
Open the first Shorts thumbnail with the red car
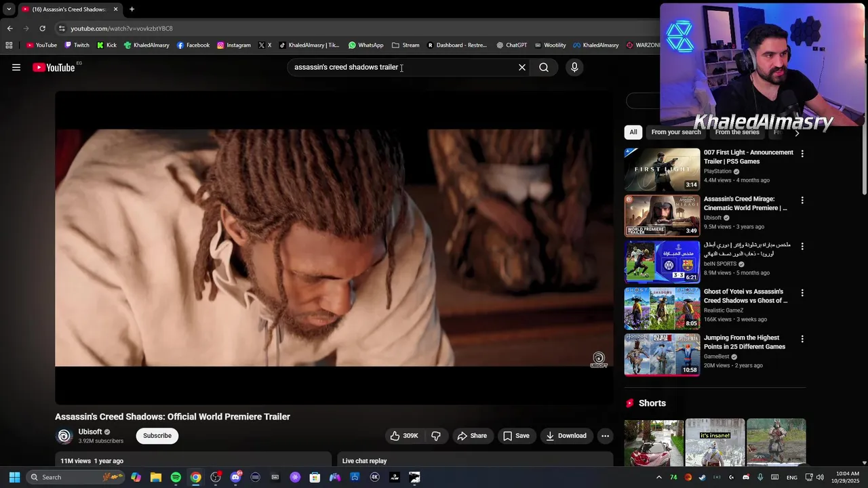point(654,442)
